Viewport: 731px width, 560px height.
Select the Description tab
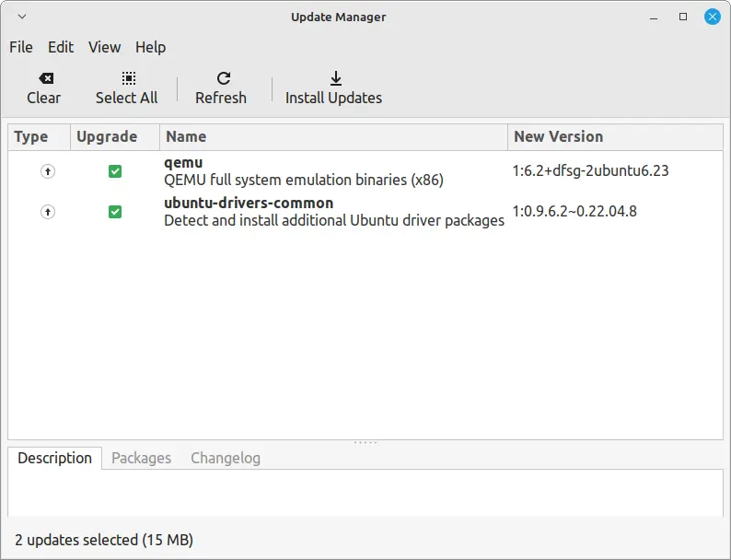[55, 458]
